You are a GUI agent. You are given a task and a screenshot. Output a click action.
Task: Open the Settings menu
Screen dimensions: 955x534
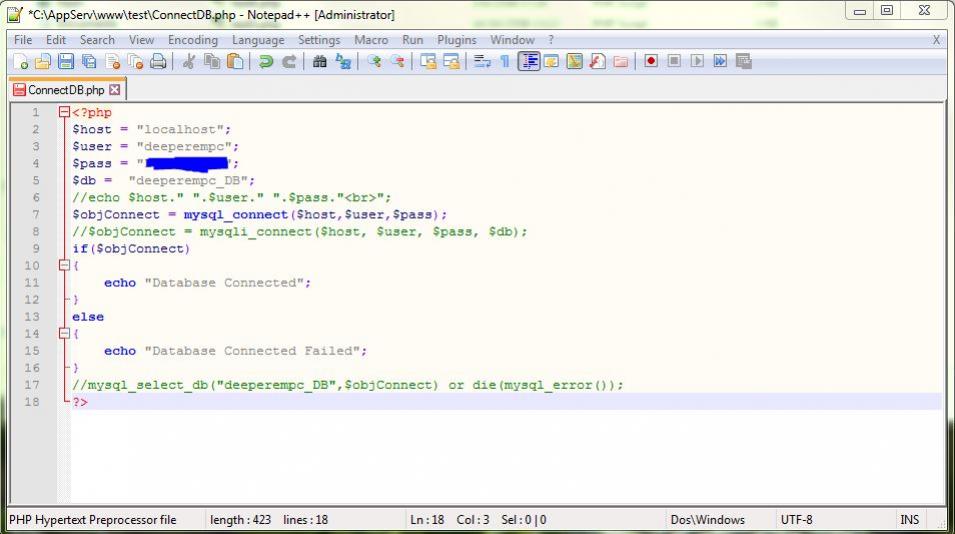(319, 40)
